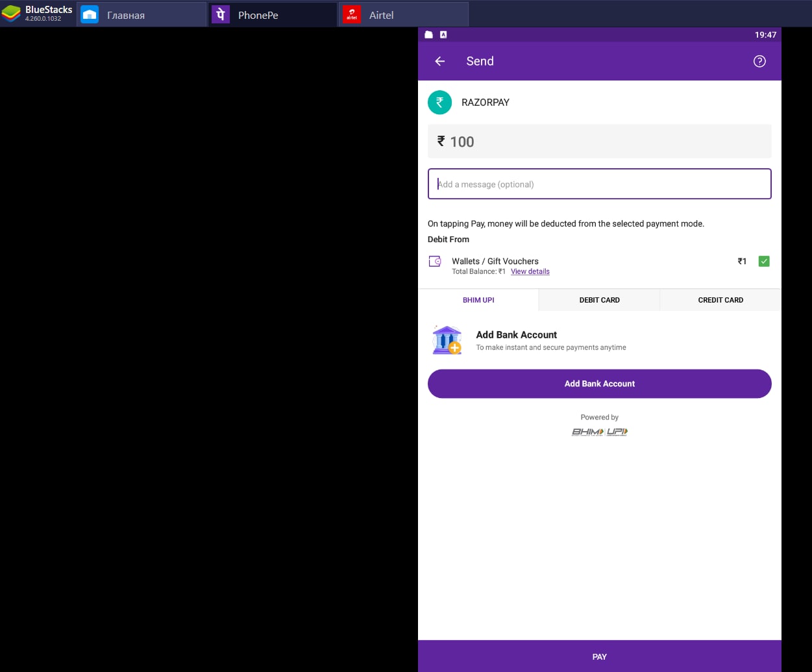Viewport: 812px width, 672px height.
Task: Click the 'On tapping Pay' notice text
Action: (x=566, y=223)
